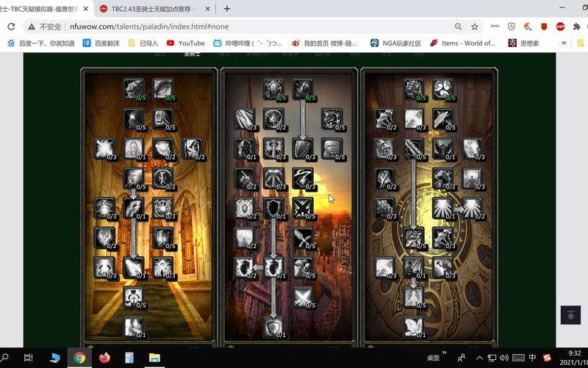
Task: Select Avenger's Shield talent at Protection bottom
Action: 273,326
